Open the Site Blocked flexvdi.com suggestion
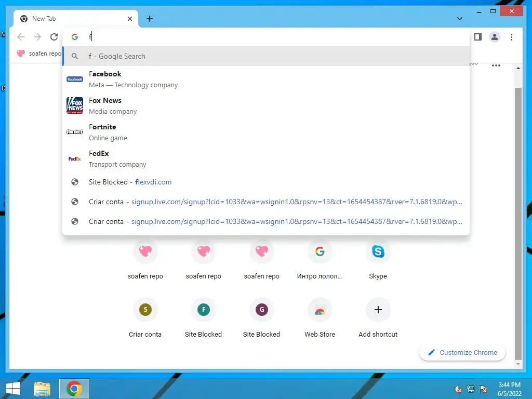This screenshot has height=399, width=532. click(267, 182)
